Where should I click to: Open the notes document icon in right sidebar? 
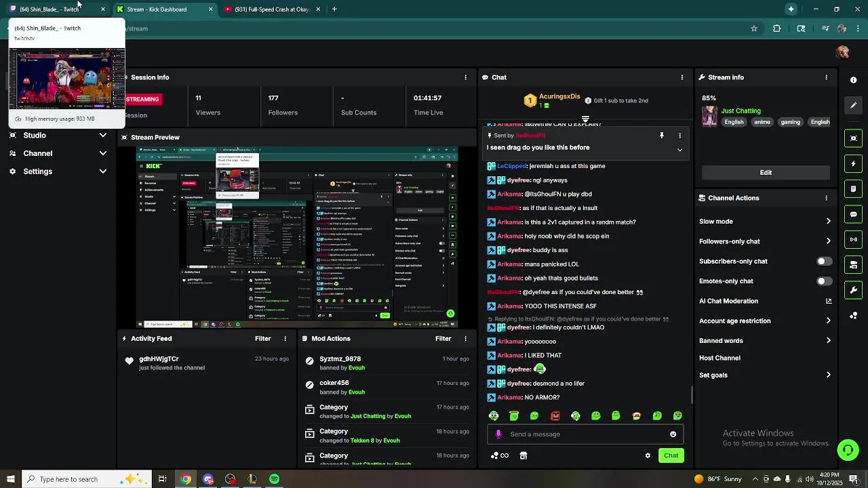point(853,189)
